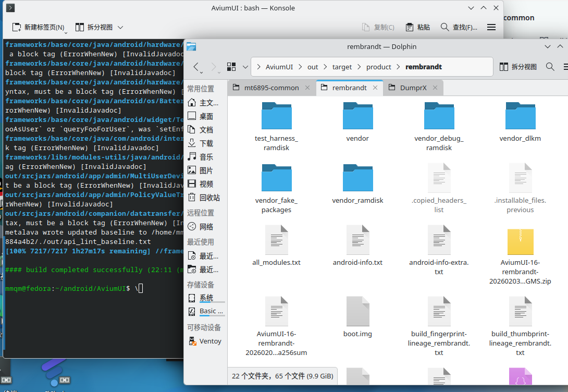Viewport: 568px width, 392px height.
Task: Open Trash place in sidebar
Action: pos(205,198)
